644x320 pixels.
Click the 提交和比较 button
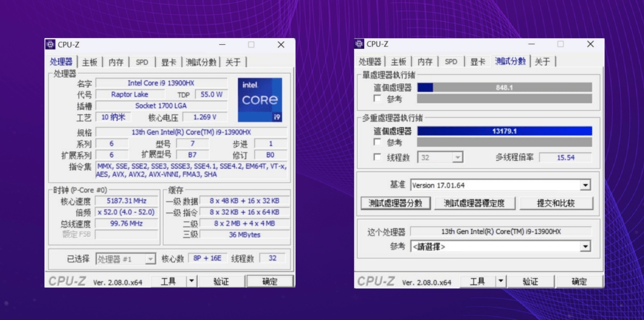556,203
